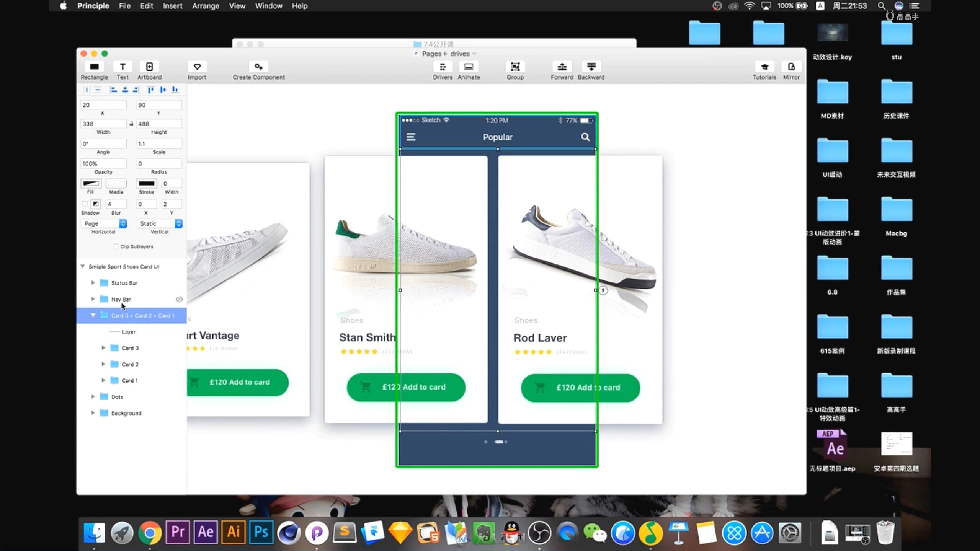Align layers to bottom edge
980x551 pixels.
click(175, 90)
